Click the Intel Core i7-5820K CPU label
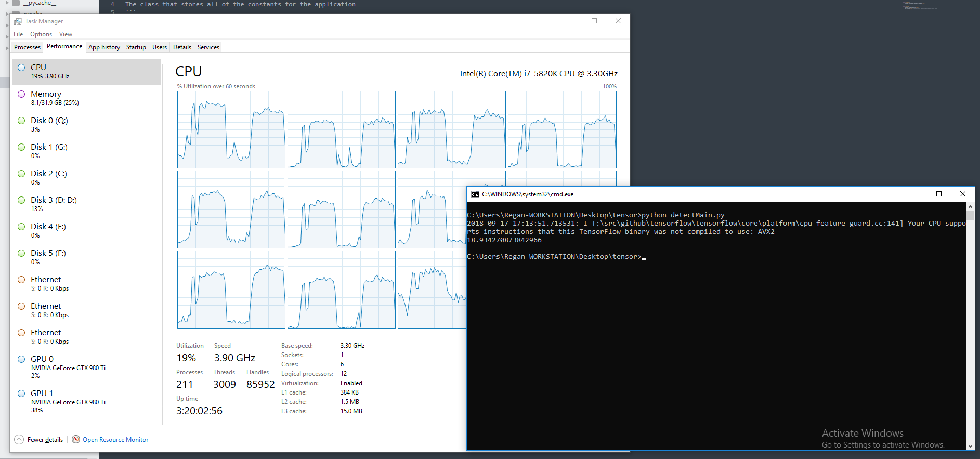The width and height of the screenshot is (980, 459). pos(539,74)
